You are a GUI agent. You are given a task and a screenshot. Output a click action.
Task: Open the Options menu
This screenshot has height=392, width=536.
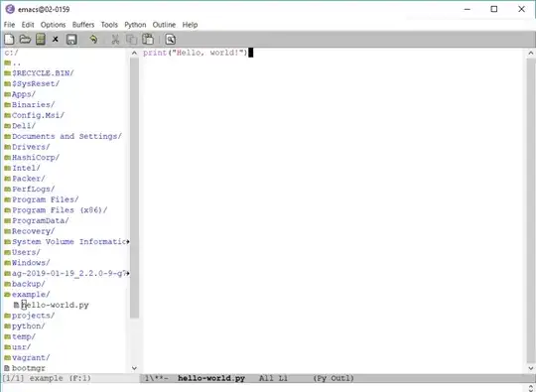tap(53, 25)
